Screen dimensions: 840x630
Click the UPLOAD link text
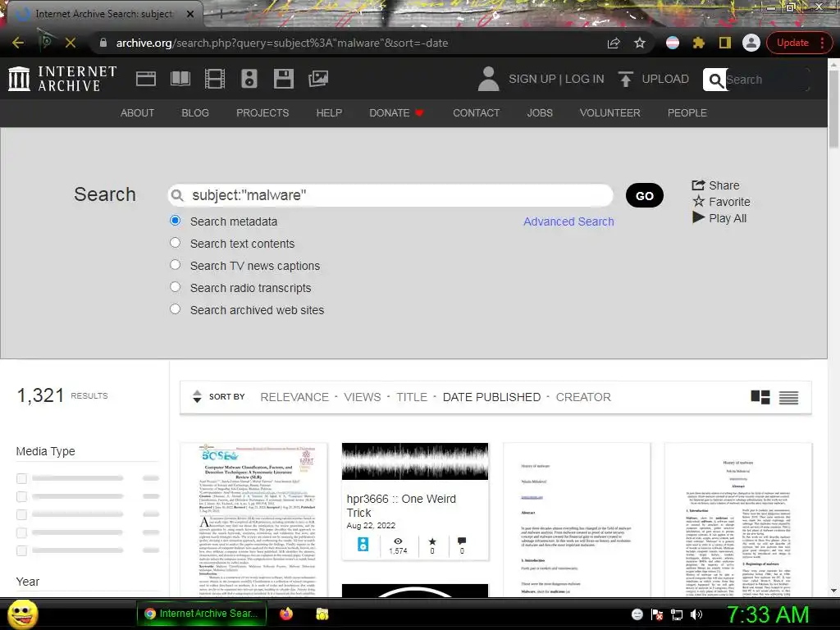[x=665, y=79]
